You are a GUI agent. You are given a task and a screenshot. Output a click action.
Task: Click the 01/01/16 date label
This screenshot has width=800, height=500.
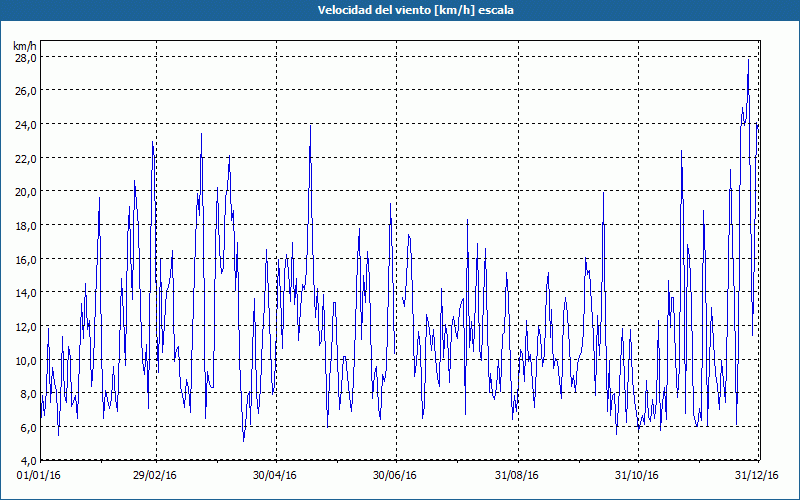38,476
